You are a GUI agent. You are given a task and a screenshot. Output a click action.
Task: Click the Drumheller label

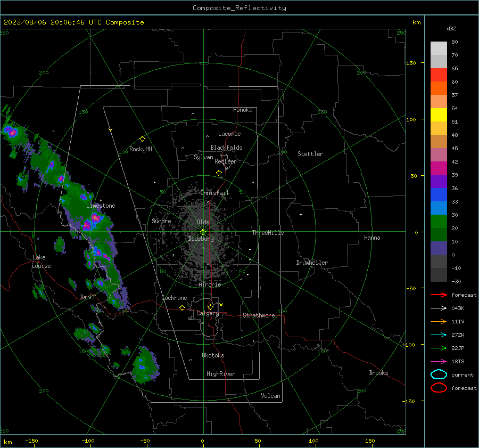pyautogui.click(x=312, y=263)
